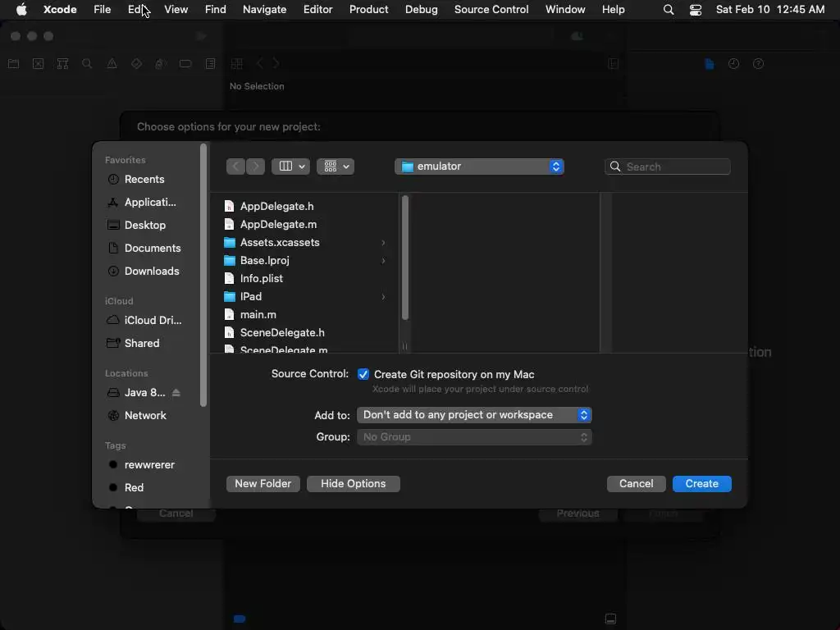Click the Search field in the save dialog
Viewport: 840px width, 630px height.
668,167
